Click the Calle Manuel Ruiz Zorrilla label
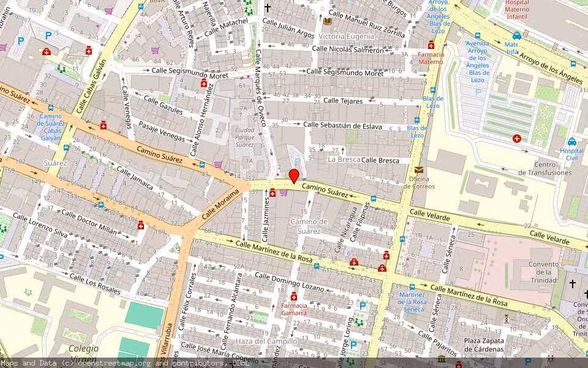588x368 pixels. click(366, 24)
